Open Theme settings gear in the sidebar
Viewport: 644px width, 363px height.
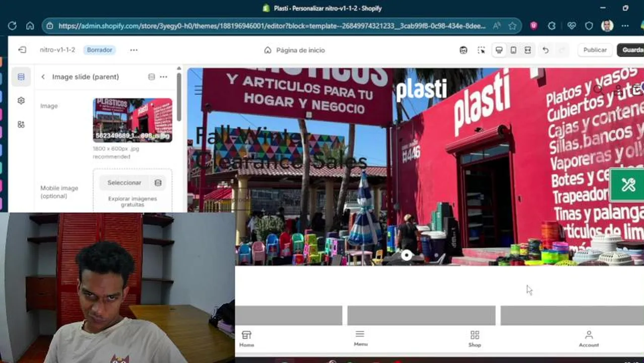(21, 100)
